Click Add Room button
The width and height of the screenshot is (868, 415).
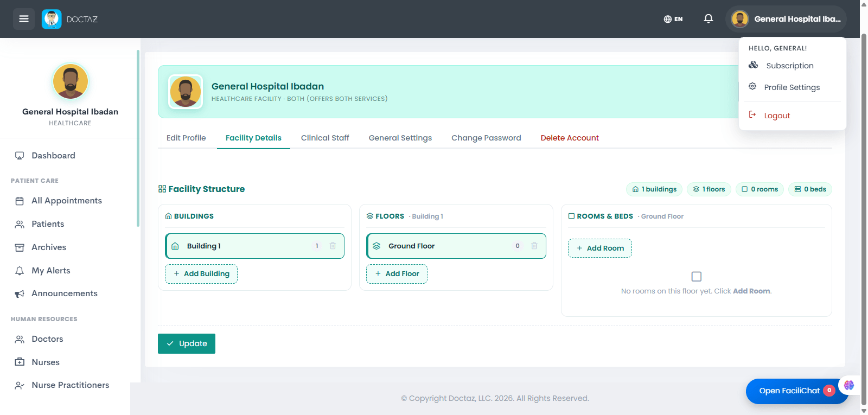600,248
